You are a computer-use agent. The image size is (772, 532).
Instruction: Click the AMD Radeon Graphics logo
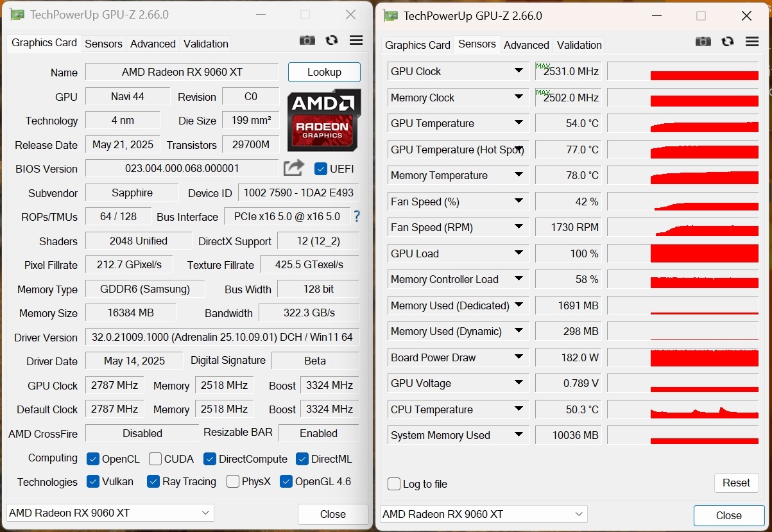tap(324, 121)
